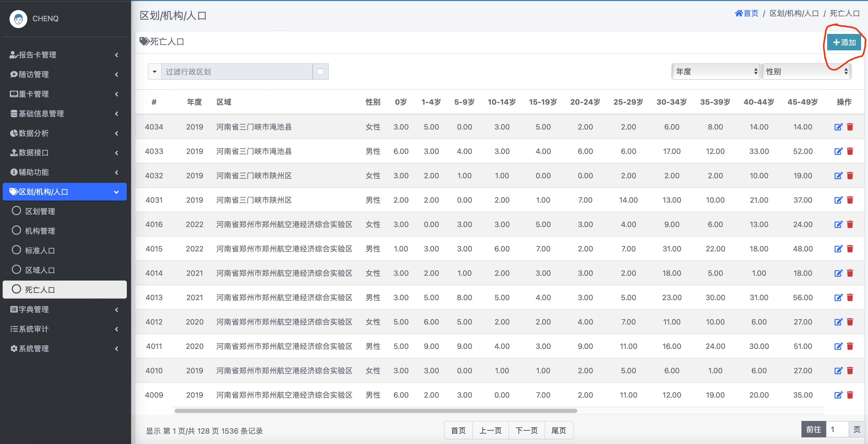Click the CHENQ user avatar
Screen dimensions: 868x444
[x=19, y=19]
